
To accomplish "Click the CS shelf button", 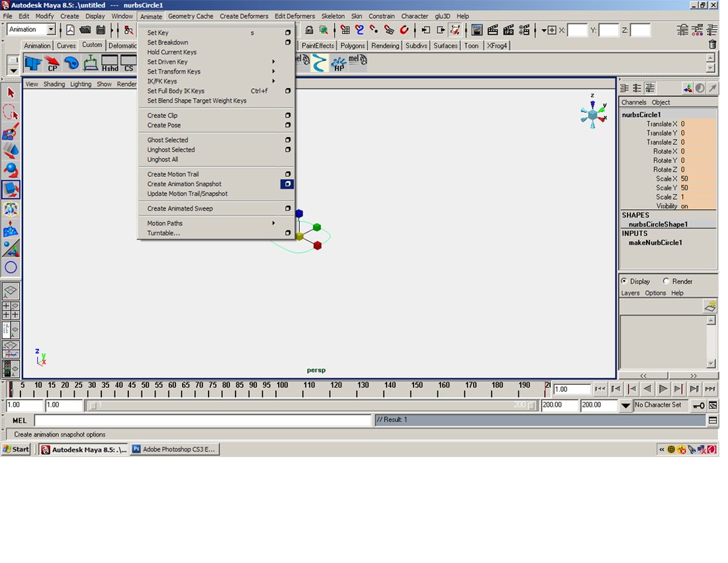I will click(128, 63).
